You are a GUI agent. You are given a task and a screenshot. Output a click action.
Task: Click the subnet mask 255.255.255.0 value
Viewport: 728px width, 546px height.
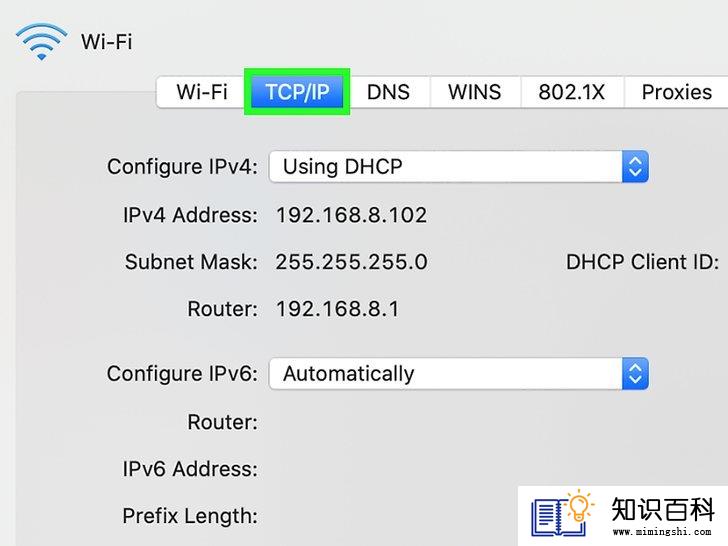pos(351,262)
